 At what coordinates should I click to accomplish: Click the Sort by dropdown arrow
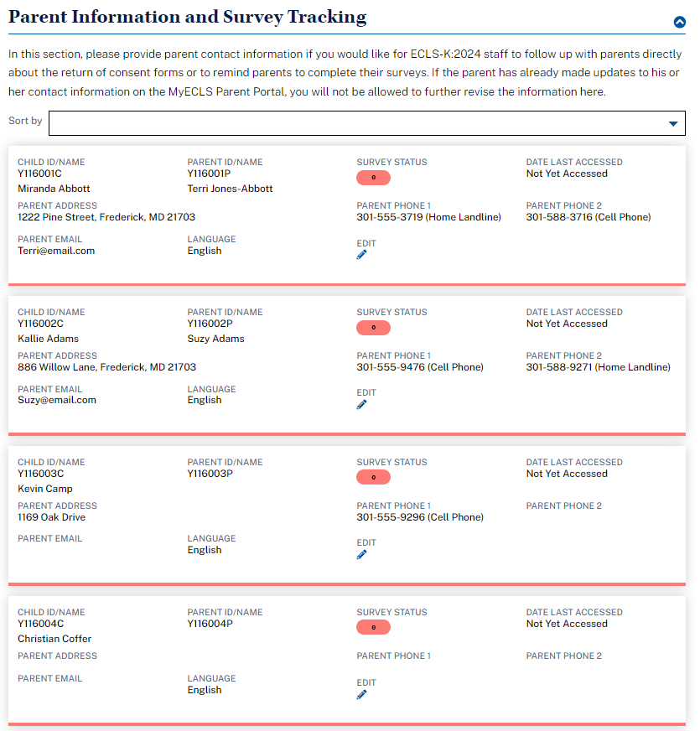672,124
